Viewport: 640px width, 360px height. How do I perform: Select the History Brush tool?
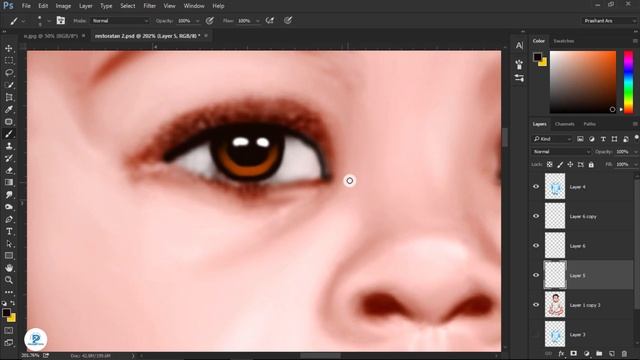tap(9, 158)
